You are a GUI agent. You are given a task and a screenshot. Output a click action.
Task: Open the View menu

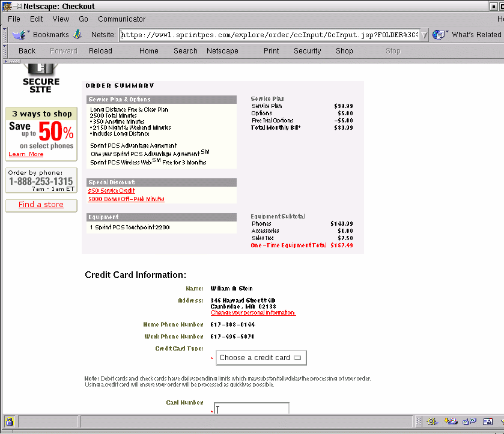click(x=61, y=19)
